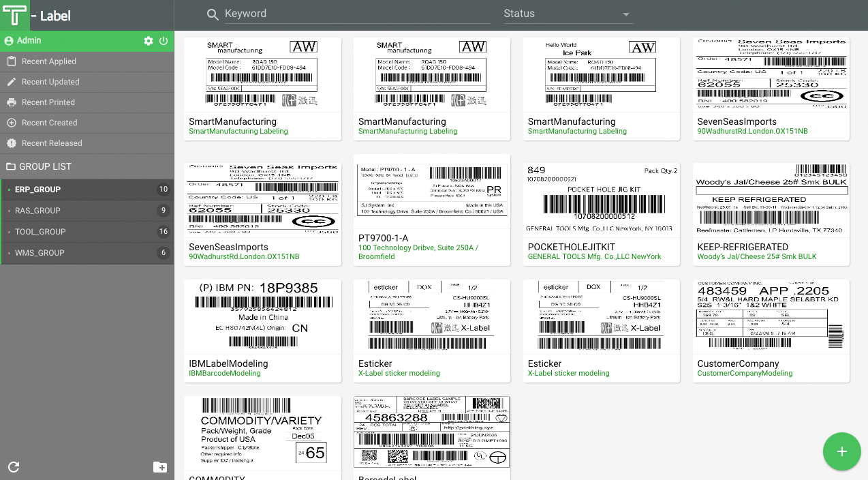
Task: Open the 45863288 barcode label thumbnail
Action: coord(431,433)
